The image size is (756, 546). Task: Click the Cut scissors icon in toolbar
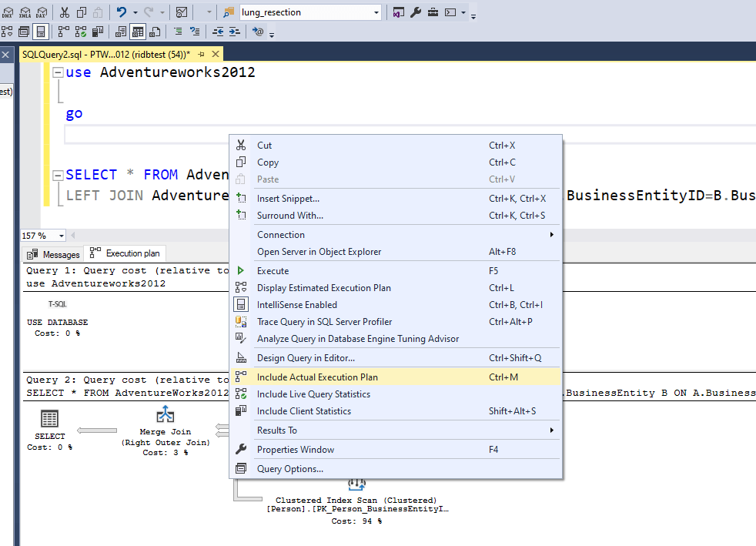click(64, 12)
